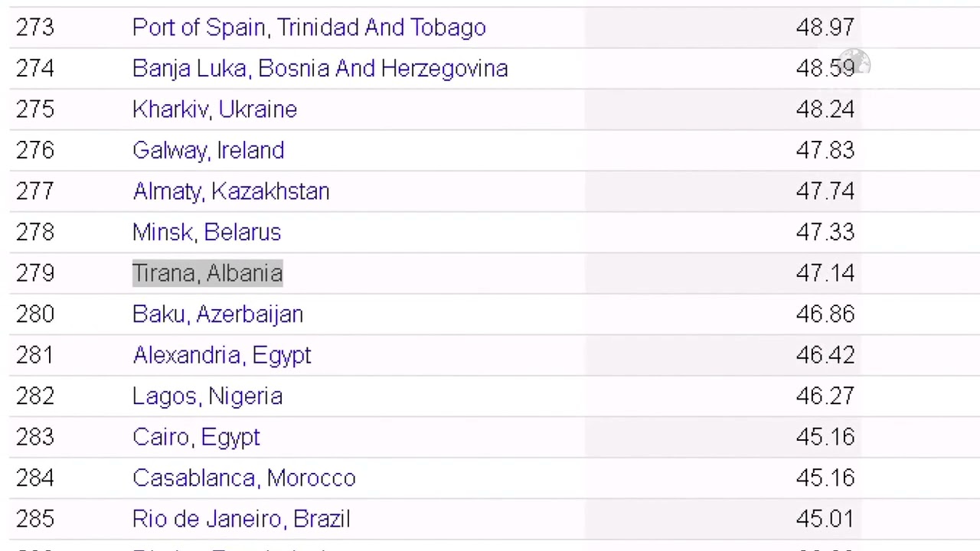Click the Banja Luka, Bosnia And Herzegovina link
Screen dimensions: 980x551
point(320,69)
